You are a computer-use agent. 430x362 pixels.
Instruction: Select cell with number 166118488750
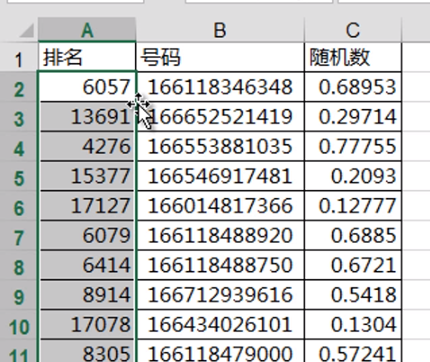pos(220,265)
